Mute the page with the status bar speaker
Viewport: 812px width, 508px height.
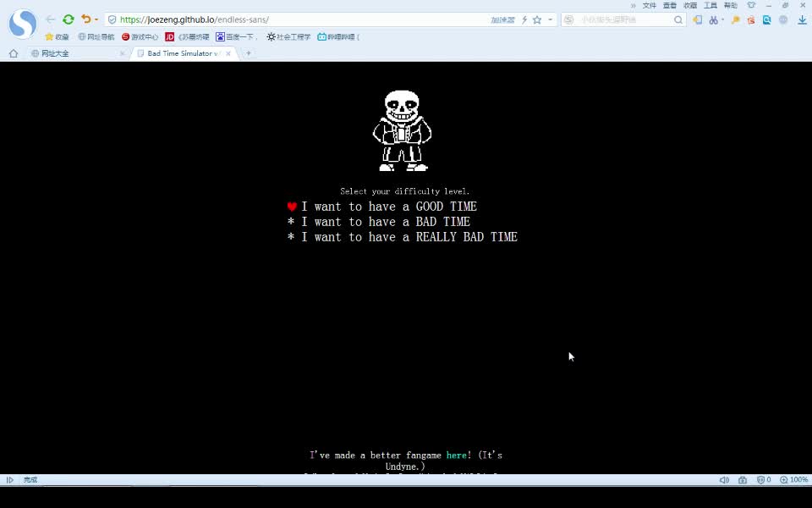pyautogui.click(x=724, y=480)
